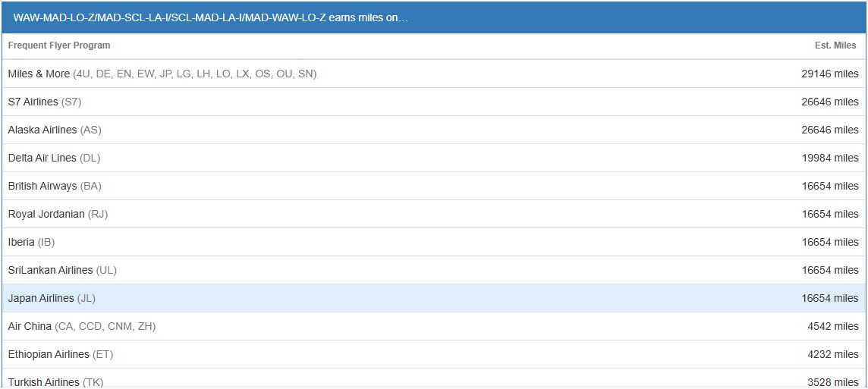
Task: Click the 19984 miles value
Action: tap(830, 158)
